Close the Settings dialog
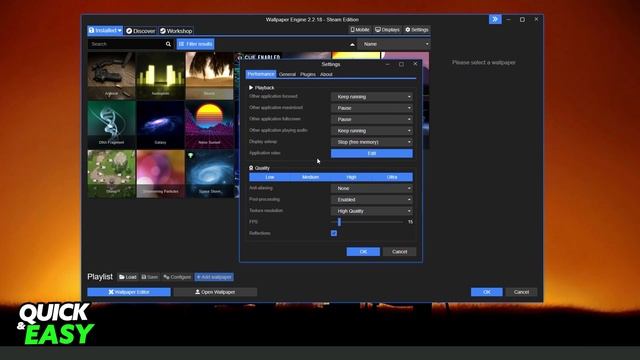The width and height of the screenshot is (640, 360). point(415,64)
